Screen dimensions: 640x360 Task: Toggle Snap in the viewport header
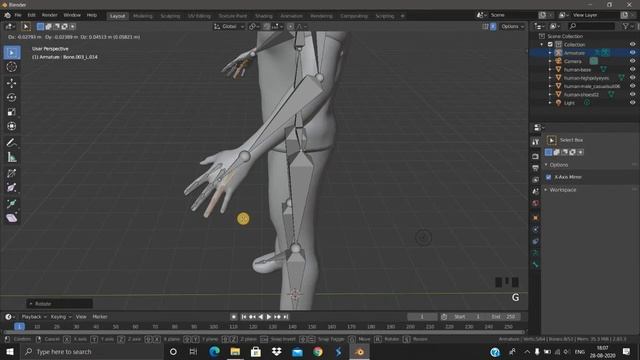click(x=267, y=27)
